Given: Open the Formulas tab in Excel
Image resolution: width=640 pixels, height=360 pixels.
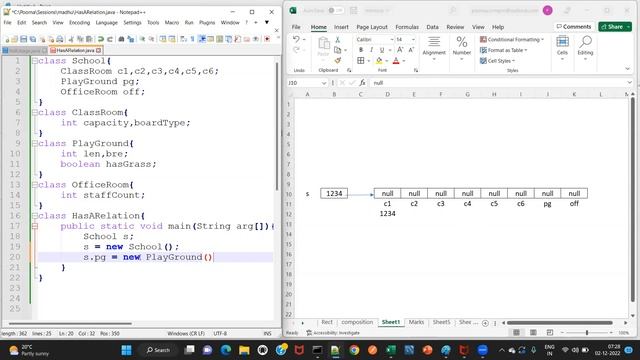Looking at the screenshot, I should coord(407,27).
